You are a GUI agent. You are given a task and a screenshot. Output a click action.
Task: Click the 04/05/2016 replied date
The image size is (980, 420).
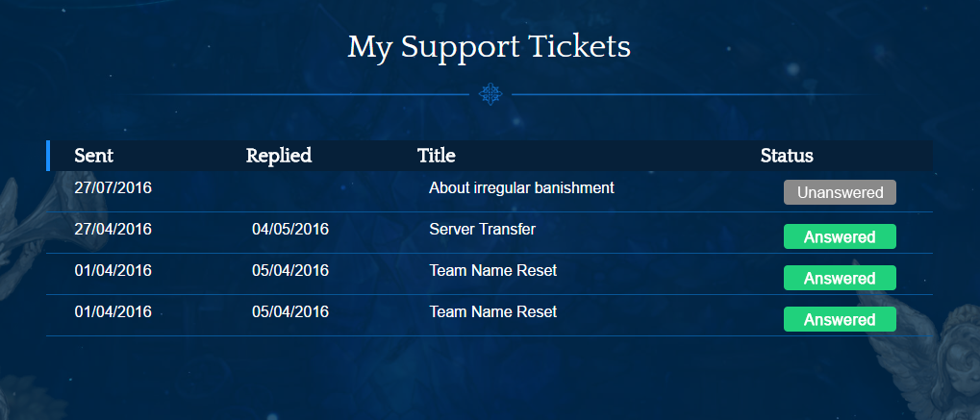[x=290, y=230]
